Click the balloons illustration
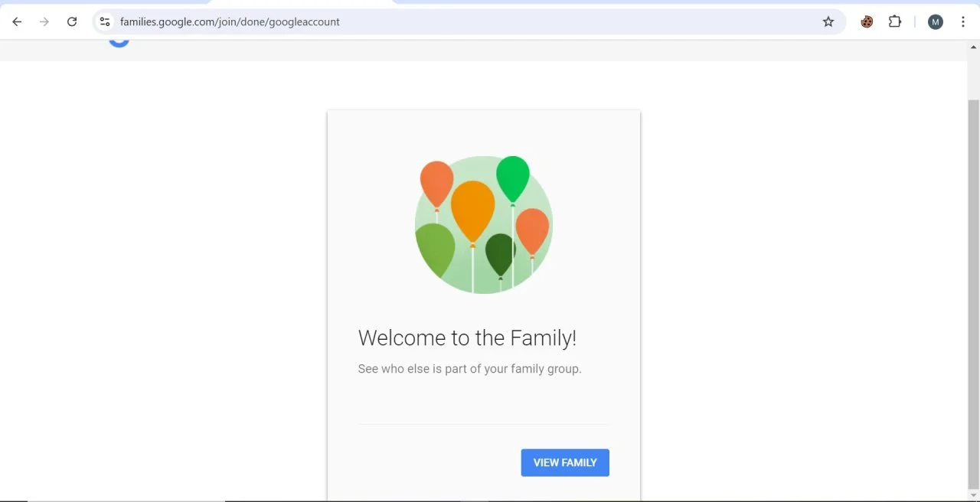 click(484, 224)
